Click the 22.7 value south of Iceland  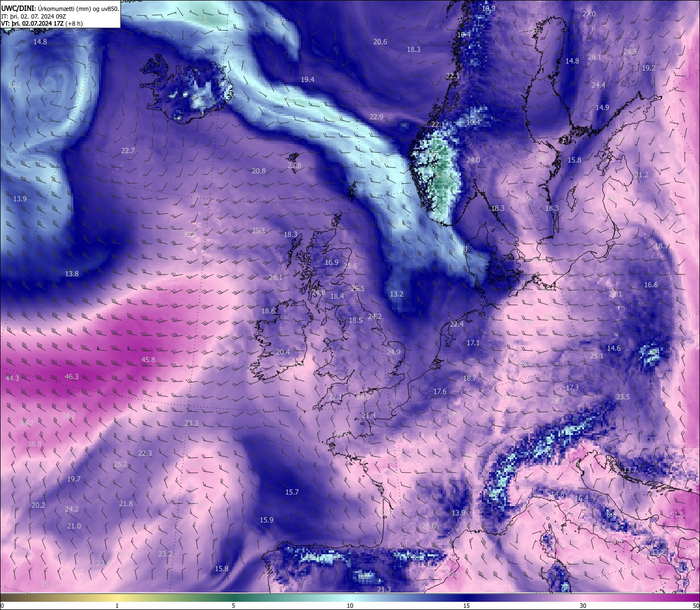pyautogui.click(x=127, y=150)
